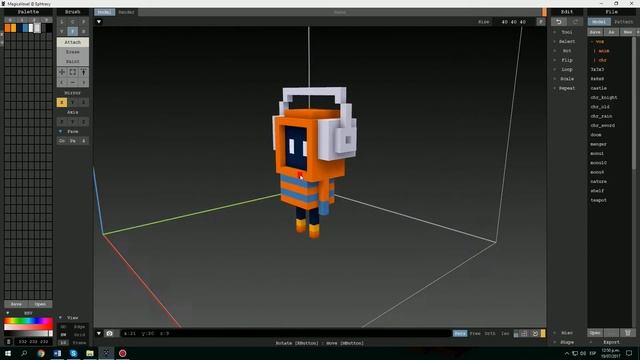Image resolution: width=640 pixels, height=360 pixels.
Task: Expand the Loop section in Edit panel
Action: point(567,70)
